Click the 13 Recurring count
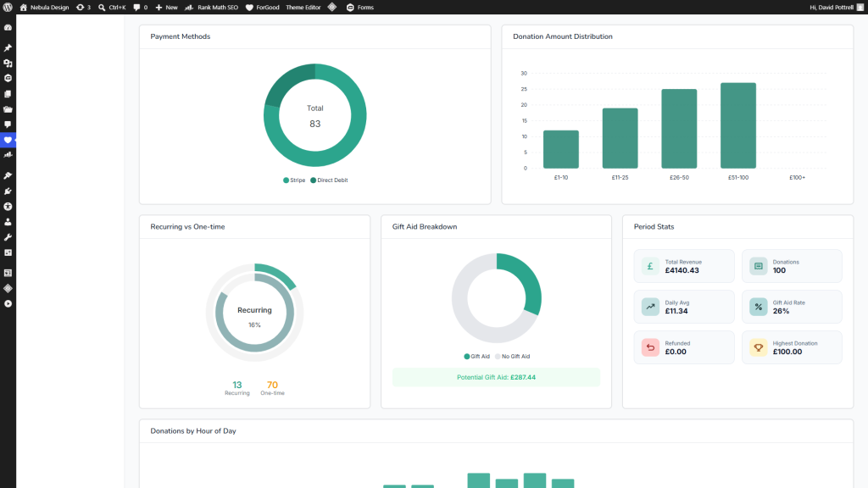The image size is (868, 488). (237, 385)
